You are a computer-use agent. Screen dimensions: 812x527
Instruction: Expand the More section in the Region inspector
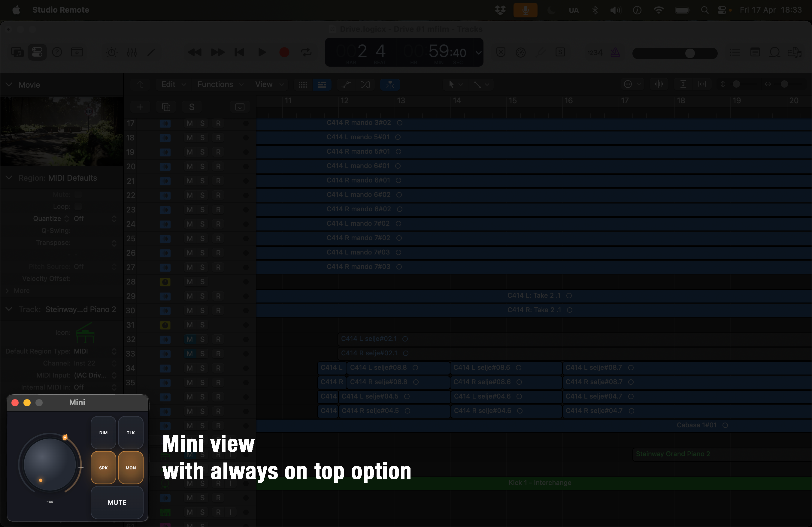(22, 291)
